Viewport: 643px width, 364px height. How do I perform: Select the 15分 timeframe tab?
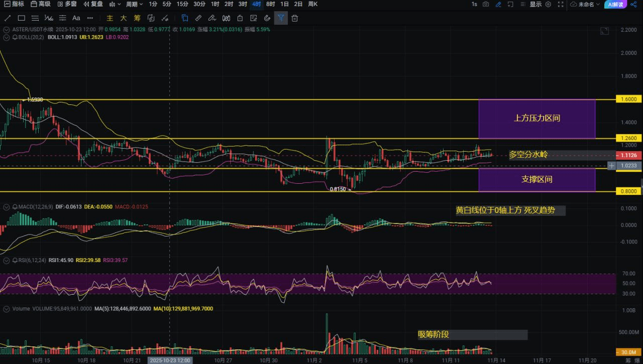click(182, 4)
